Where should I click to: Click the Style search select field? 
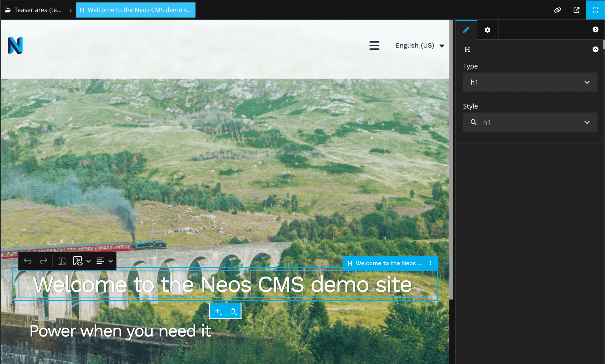coord(530,122)
